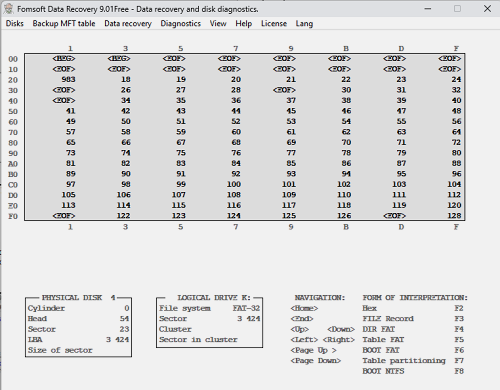Image resolution: width=500 pixels, height=390 pixels.
Task: Click the <Left> navigation command
Action: click(304, 340)
